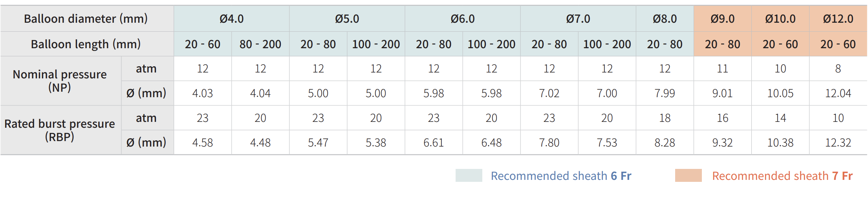Select the burst diameter value 12.32
Screen dimensions: 868x203
(838, 143)
